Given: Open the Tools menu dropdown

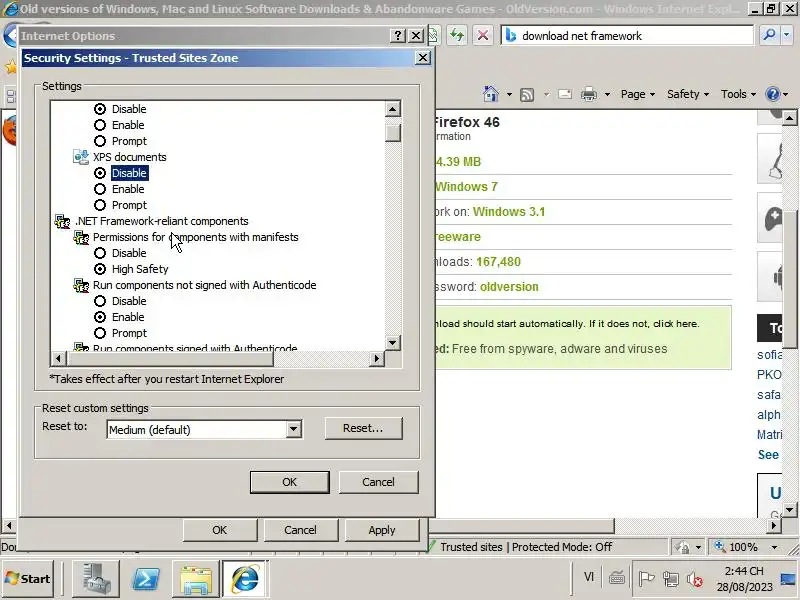Looking at the screenshot, I should click(738, 94).
